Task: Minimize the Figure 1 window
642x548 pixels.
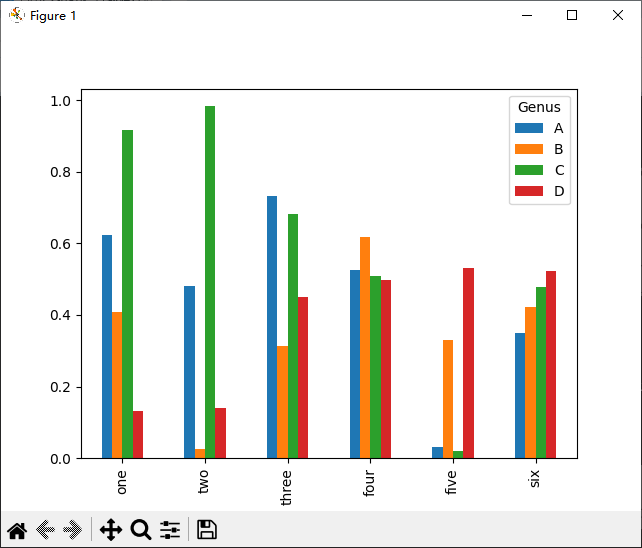Action: (526, 15)
